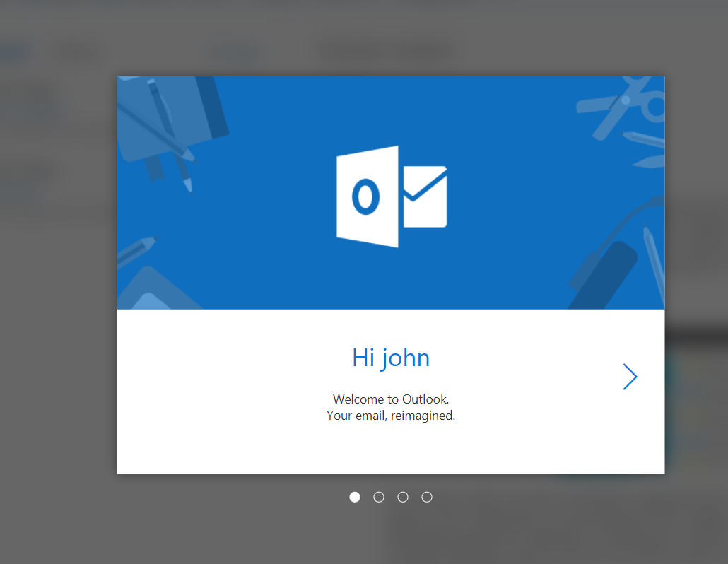Click the Outlook logo in the banner
728x564 pixels.
point(391,196)
